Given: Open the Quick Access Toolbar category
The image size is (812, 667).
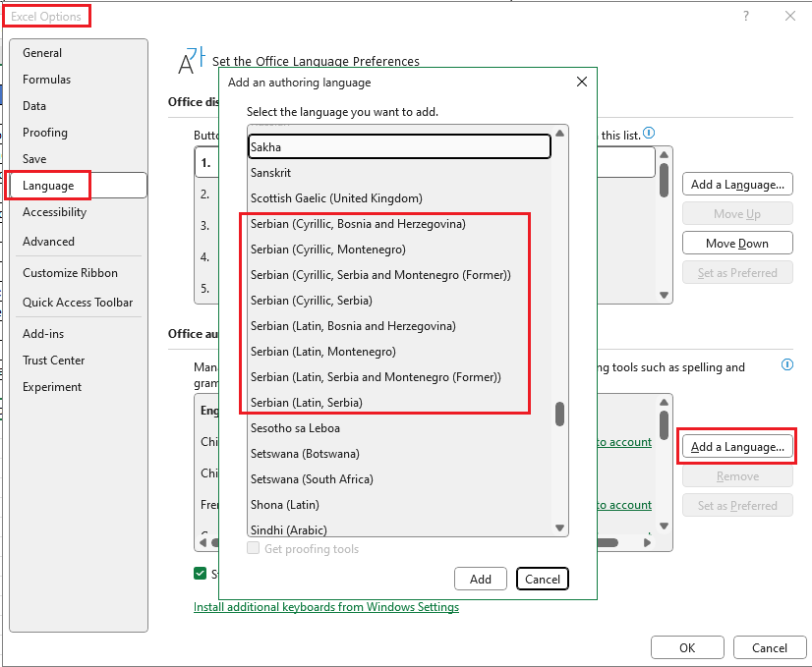Looking at the screenshot, I should 78,303.
